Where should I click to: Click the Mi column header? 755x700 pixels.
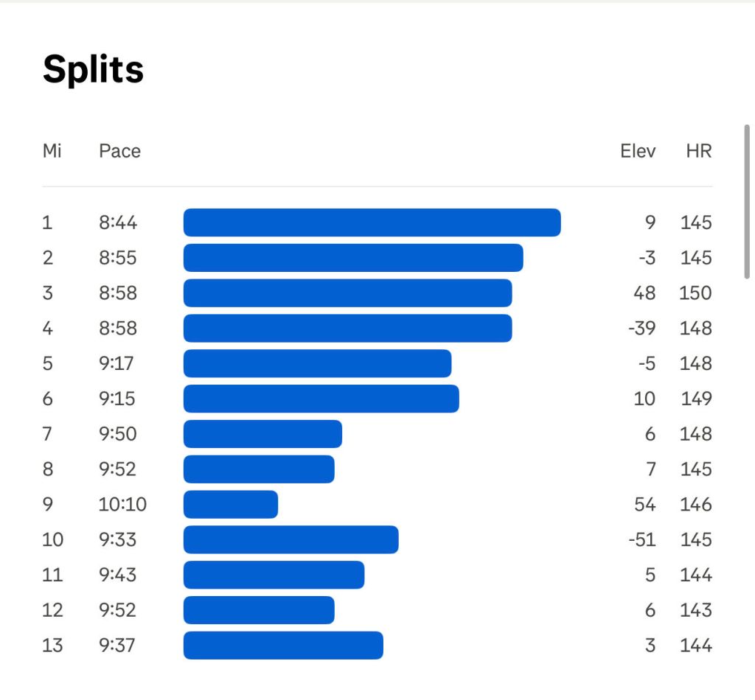[52, 151]
